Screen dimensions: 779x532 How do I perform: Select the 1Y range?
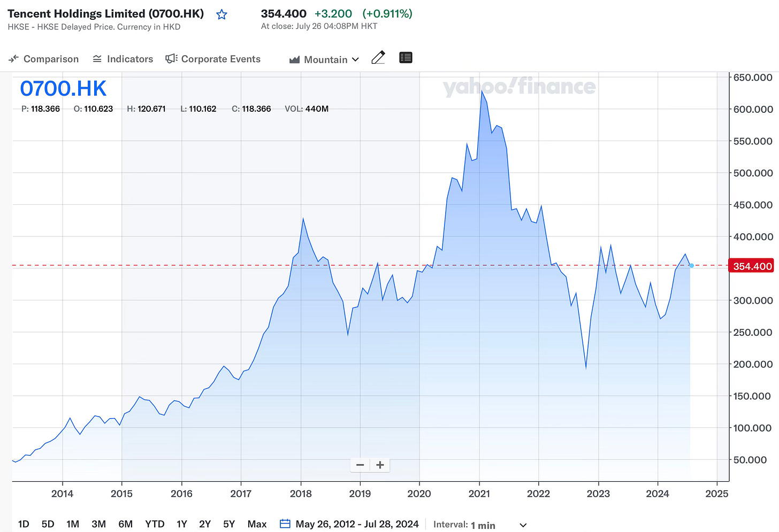tap(182, 524)
